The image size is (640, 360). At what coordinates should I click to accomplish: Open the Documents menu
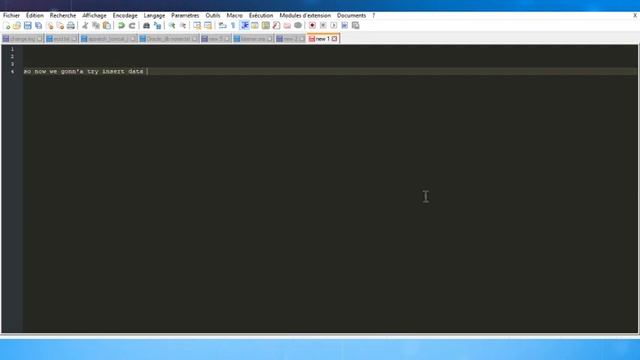[x=351, y=16]
